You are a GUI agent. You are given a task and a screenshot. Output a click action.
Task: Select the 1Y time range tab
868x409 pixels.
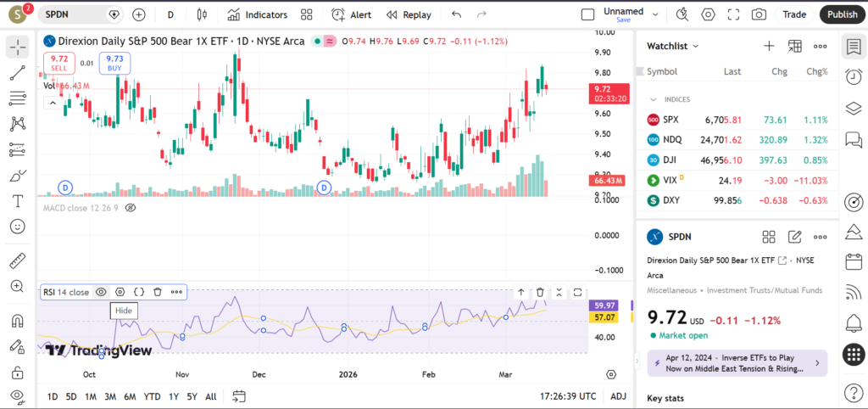tap(173, 396)
